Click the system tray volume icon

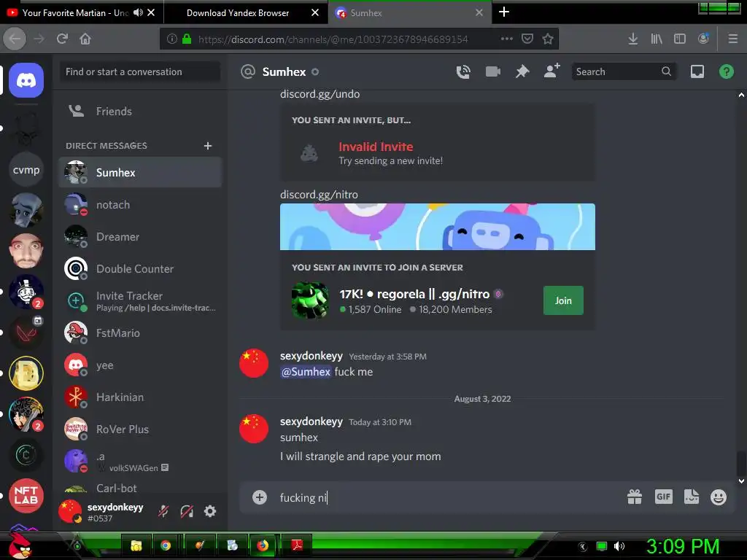pyautogui.click(x=619, y=546)
